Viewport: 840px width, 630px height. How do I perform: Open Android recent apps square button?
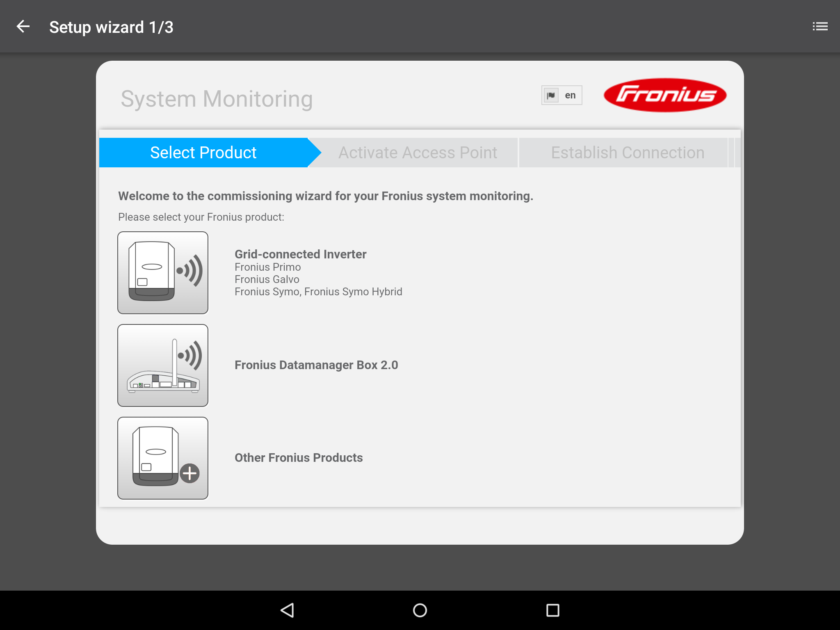point(553,610)
